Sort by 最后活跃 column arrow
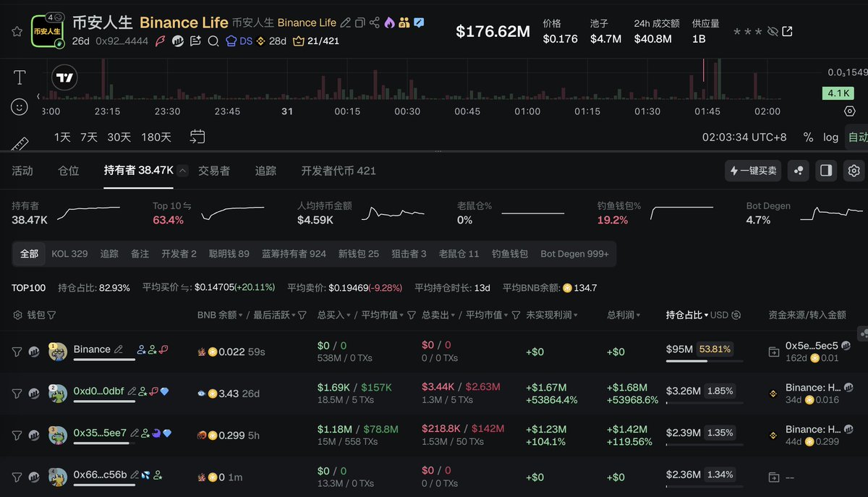 (x=294, y=315)
